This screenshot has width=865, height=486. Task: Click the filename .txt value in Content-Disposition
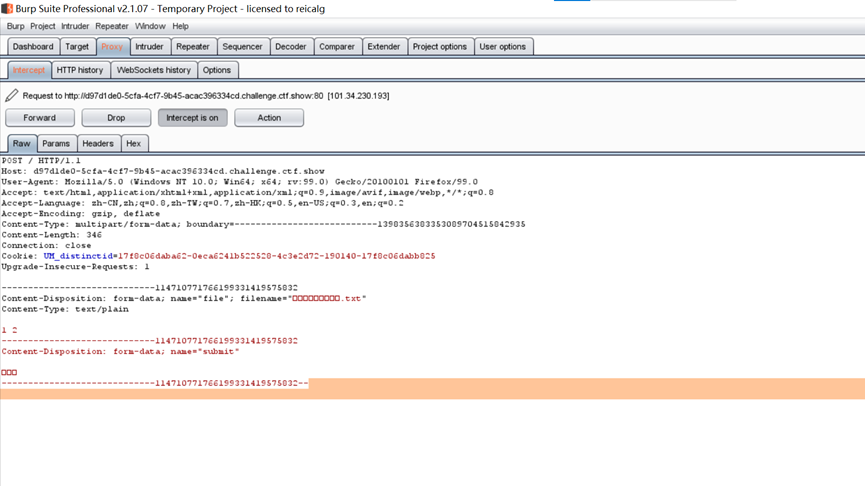[326, 298]
